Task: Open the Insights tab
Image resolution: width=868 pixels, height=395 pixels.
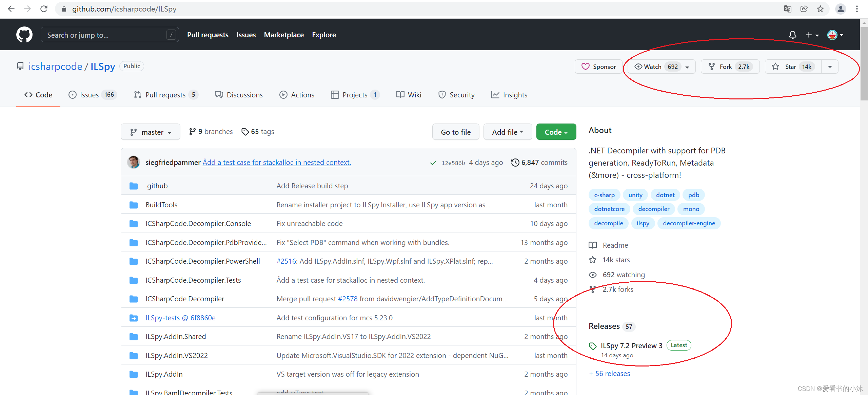Action: [x=509, y=95]
